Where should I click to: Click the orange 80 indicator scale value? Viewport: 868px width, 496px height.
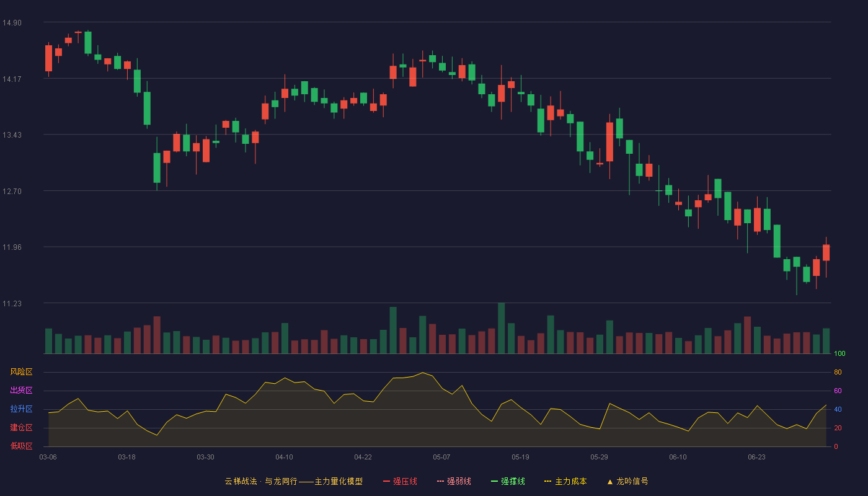click(x=838, y=372)
